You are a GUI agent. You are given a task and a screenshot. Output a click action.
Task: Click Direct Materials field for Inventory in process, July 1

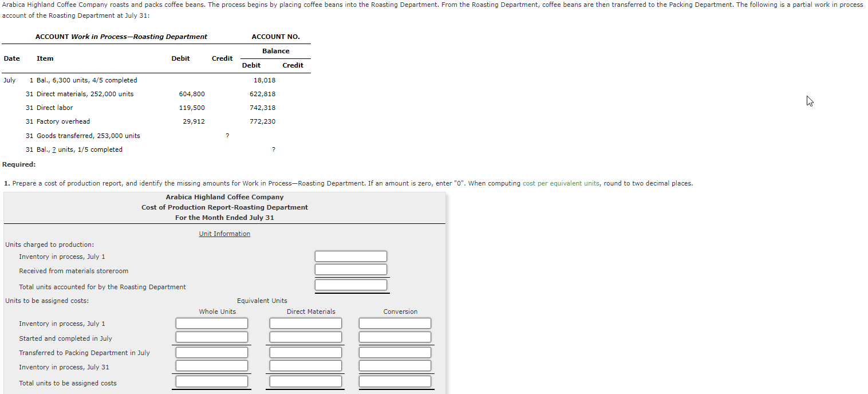[x=306, y=324]
